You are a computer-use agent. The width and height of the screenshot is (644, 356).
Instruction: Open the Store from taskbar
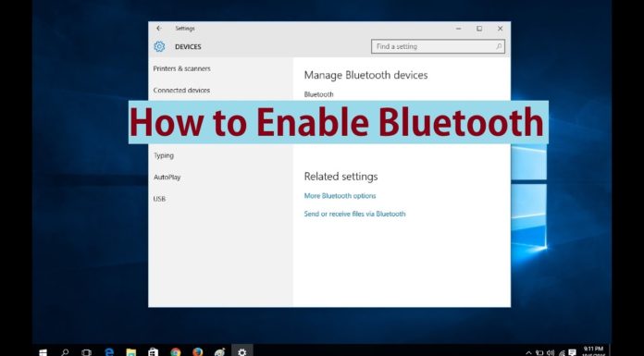tap(154, 352)
